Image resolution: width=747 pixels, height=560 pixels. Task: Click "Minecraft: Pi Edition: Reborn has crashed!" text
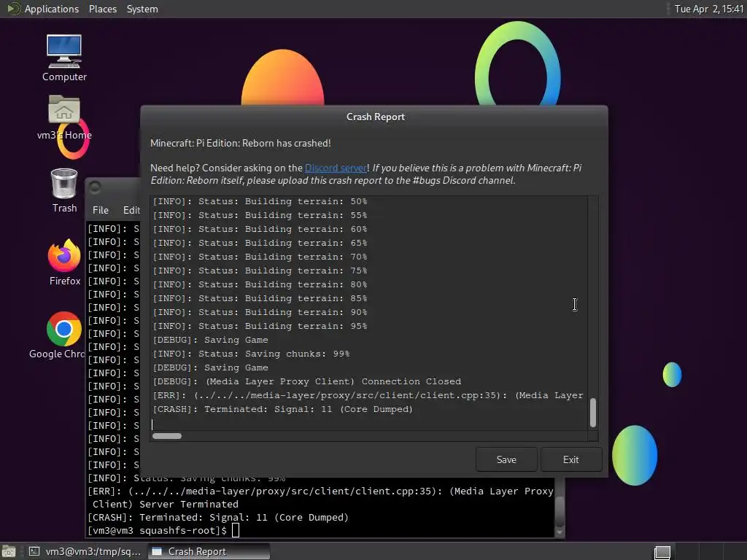(x=241, y=144)
